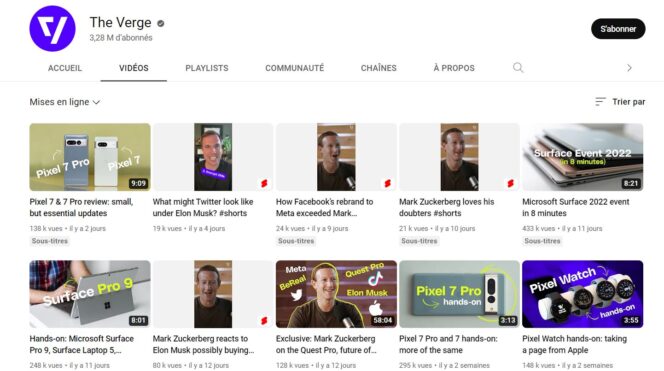Click the verified badge next to The Verge
The width and height of the screenshot is (664, 371).
(161, 24)
